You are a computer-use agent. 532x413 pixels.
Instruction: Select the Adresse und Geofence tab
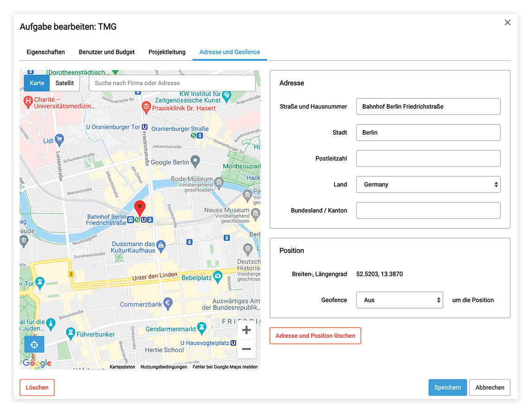tap(230, 52)
